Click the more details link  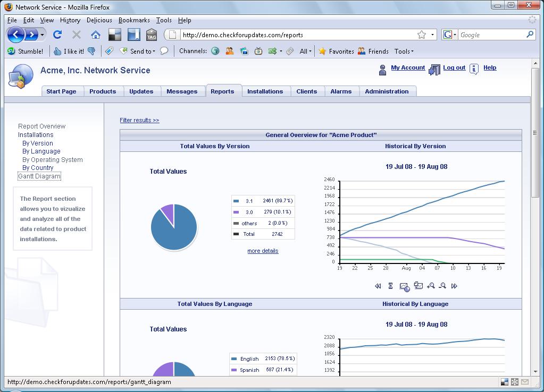click(x=263, y=251)
